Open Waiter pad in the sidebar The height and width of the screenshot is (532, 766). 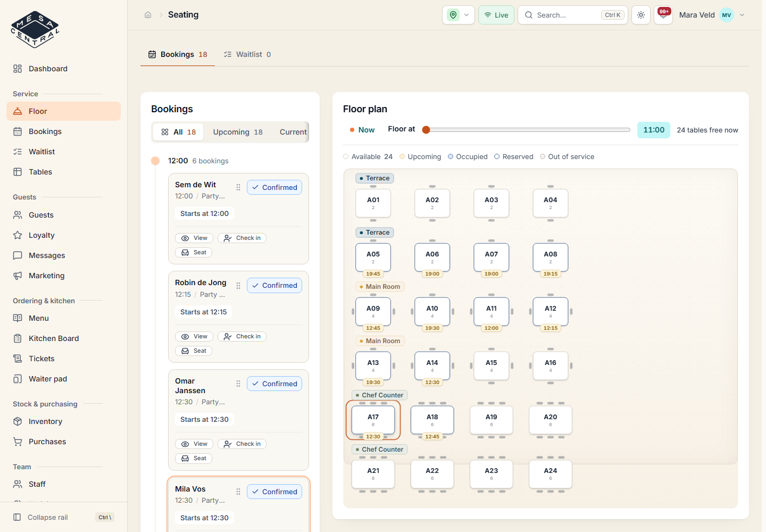pyautogui.click(x=63, y=379)
